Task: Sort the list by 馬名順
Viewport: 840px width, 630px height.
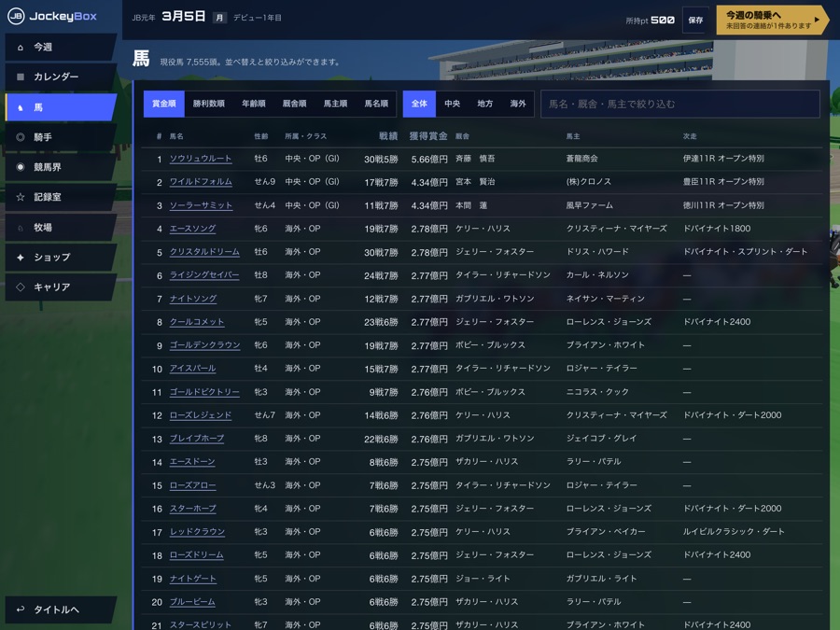Action: (x=376, y=104)
